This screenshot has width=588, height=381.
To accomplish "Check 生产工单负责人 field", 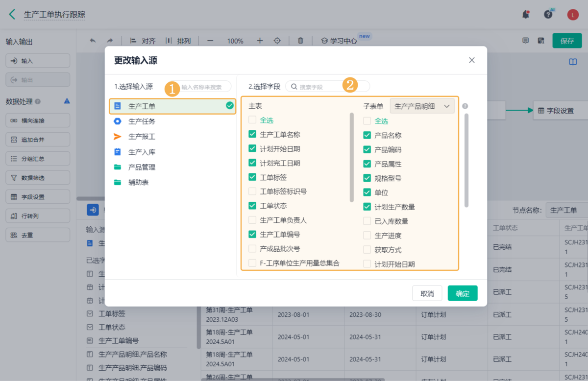I will click(x=252, y=220).
